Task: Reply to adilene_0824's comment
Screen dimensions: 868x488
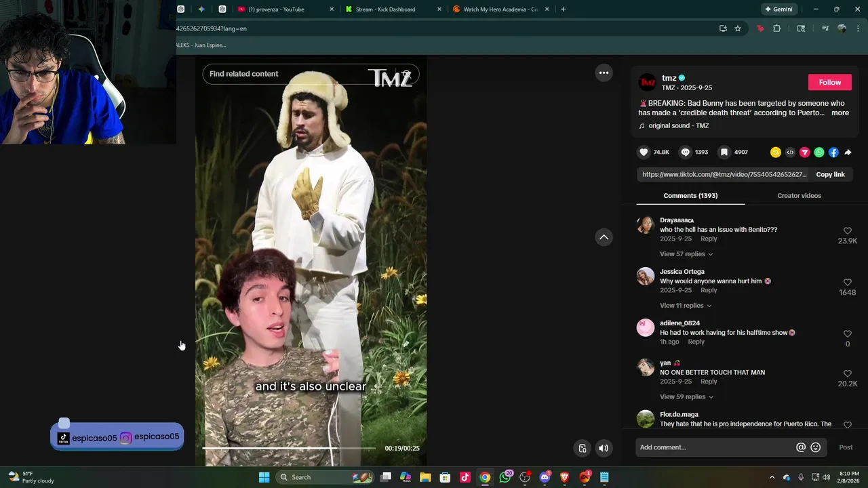Action: point(696,342)
